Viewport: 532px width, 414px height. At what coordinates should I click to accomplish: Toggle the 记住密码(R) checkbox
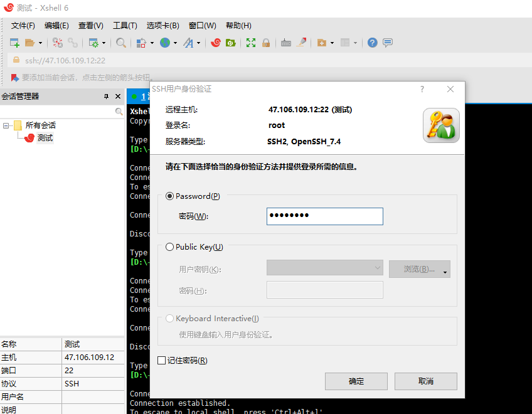161,361
